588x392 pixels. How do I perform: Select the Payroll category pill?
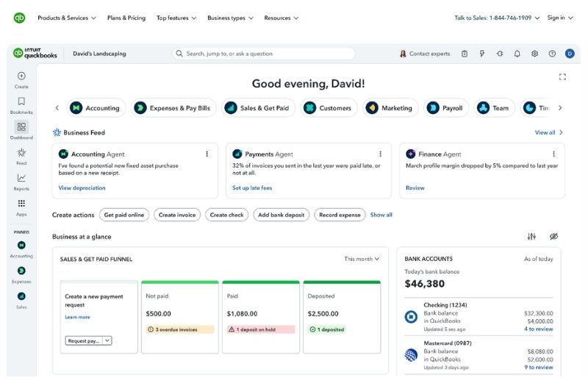(445, 108)
